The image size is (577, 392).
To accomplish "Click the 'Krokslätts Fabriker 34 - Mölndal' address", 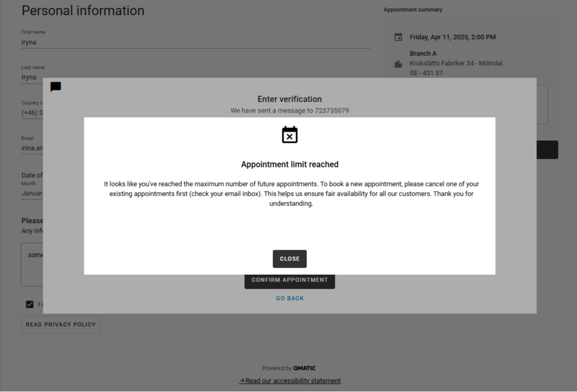I will coord(456,63).
